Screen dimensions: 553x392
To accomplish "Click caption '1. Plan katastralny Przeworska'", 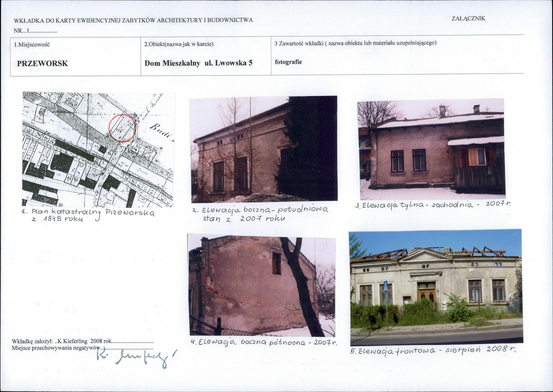I will coord(88,215).
